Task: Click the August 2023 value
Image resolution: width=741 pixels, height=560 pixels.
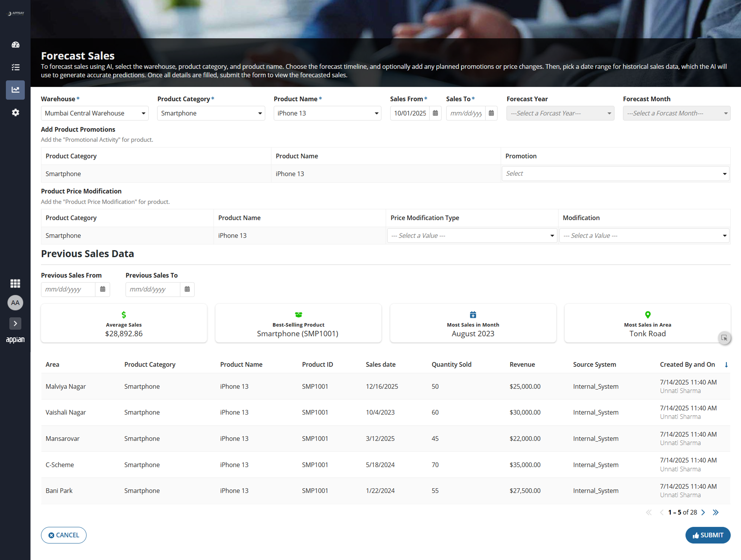Action: point(473,334)
